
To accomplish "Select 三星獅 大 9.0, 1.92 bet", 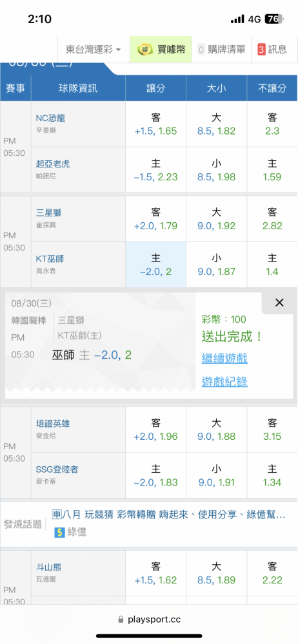I will pos(216,219).
